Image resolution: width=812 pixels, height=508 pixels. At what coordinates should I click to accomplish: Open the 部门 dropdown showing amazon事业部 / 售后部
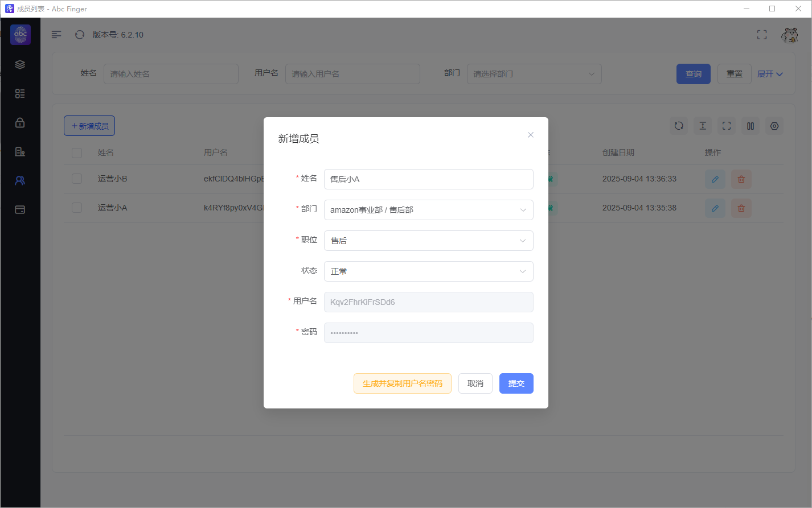429,210
